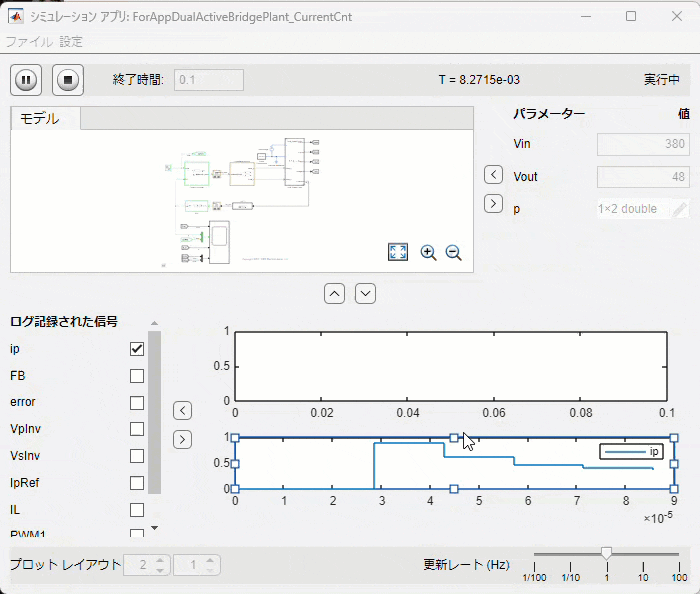The image size is (700, 594).
Task: Click the simulation time T readout
Action: coord(479,80)
